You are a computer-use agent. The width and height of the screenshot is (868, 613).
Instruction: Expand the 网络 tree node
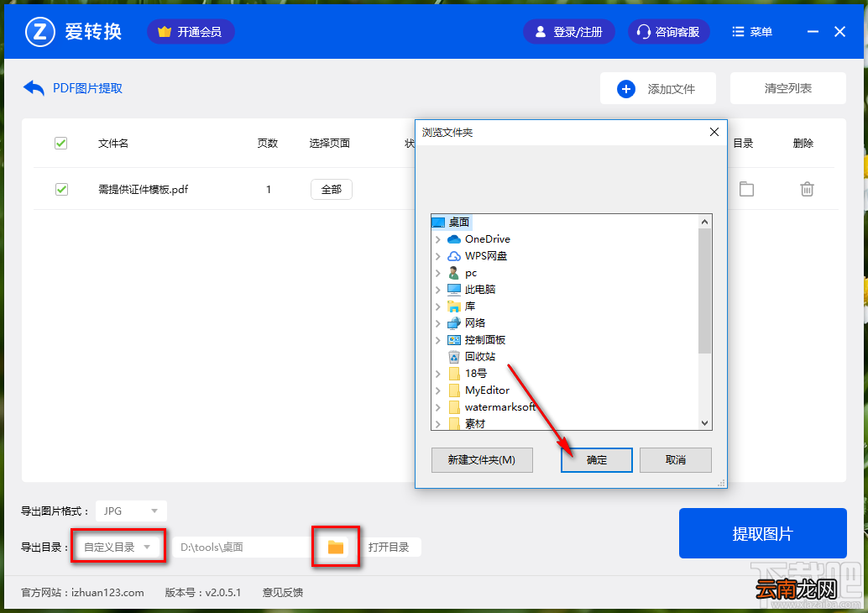(x=438, y=322)
